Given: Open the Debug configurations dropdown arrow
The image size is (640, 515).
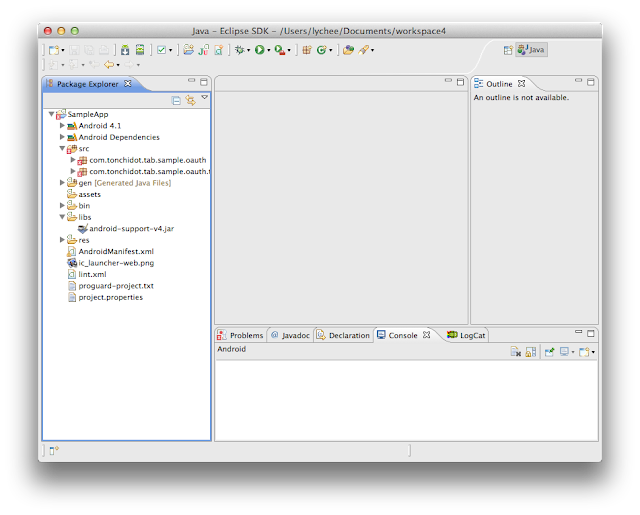Looking at the screenshot, I should pos(248,51).
